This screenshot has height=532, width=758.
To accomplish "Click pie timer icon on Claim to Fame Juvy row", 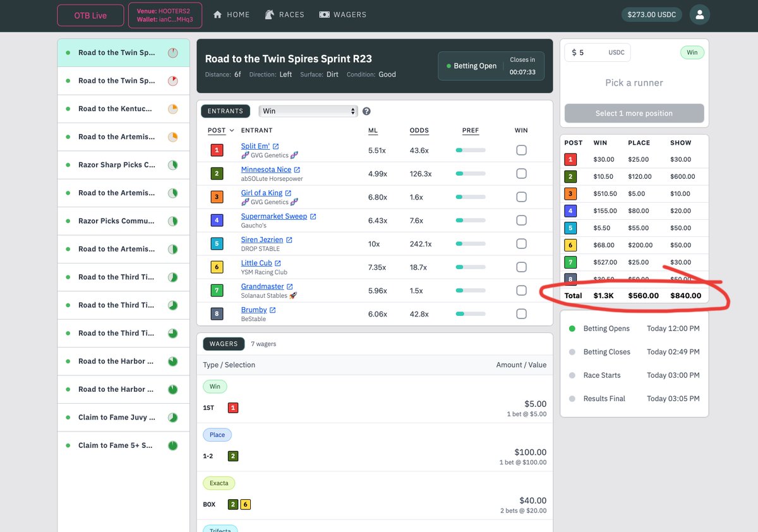I will point(173,418).
